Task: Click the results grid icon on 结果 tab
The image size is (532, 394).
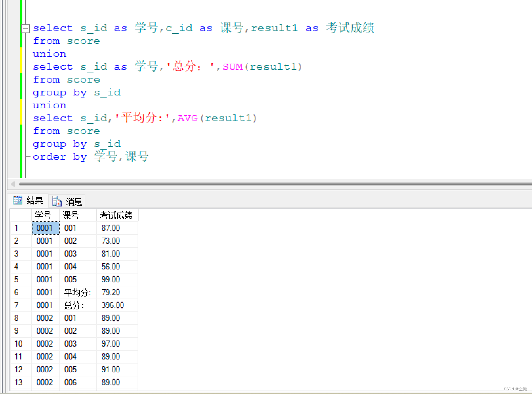Action: pos(18,200)
